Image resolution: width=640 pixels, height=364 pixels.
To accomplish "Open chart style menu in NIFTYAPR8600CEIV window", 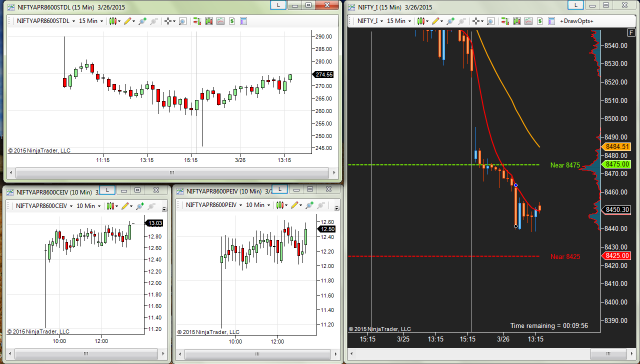I will [x=113, y=205].
